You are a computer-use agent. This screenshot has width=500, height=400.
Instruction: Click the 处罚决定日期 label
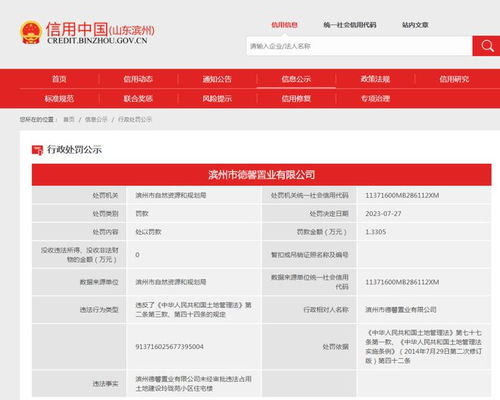pyautogui.click(x=329, y=214)
